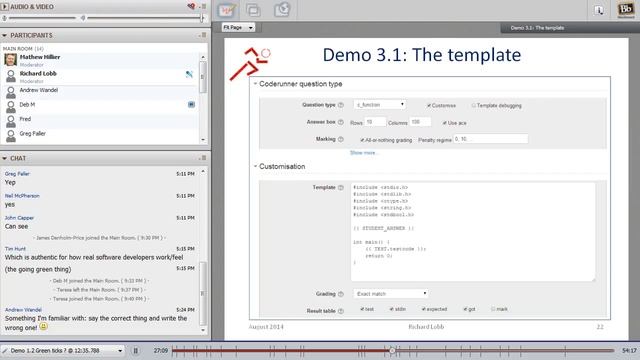
Task: Click the Rows input field
Action: pyautogui.click(x=375, y=122)
